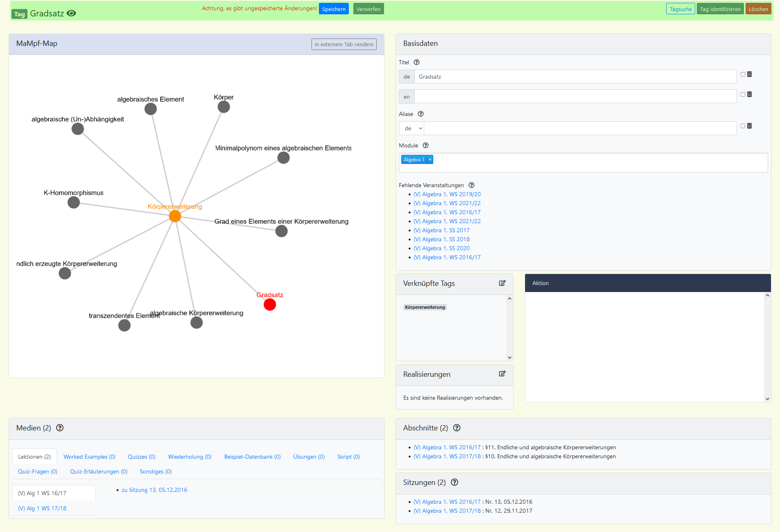Viewport: 780px width, 532px height.
Task: Select the endlich erzeugte Körpererweiterung node
Action: pos(65,273)
